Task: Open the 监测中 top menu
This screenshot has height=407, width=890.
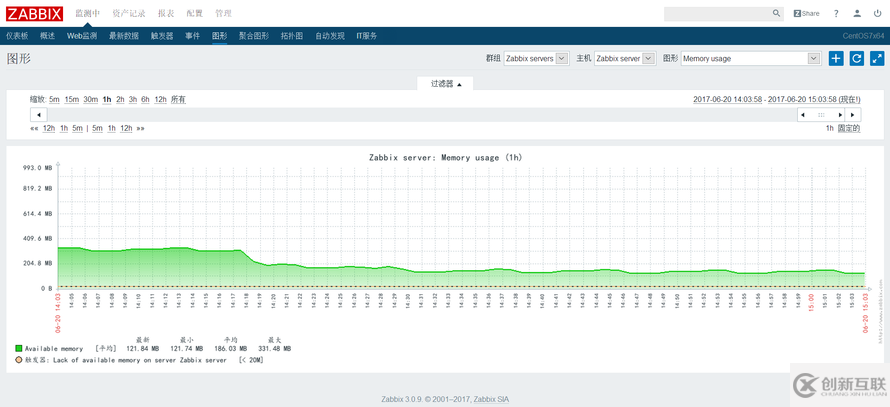Action: pyautogui.click(x=87, y=14)
